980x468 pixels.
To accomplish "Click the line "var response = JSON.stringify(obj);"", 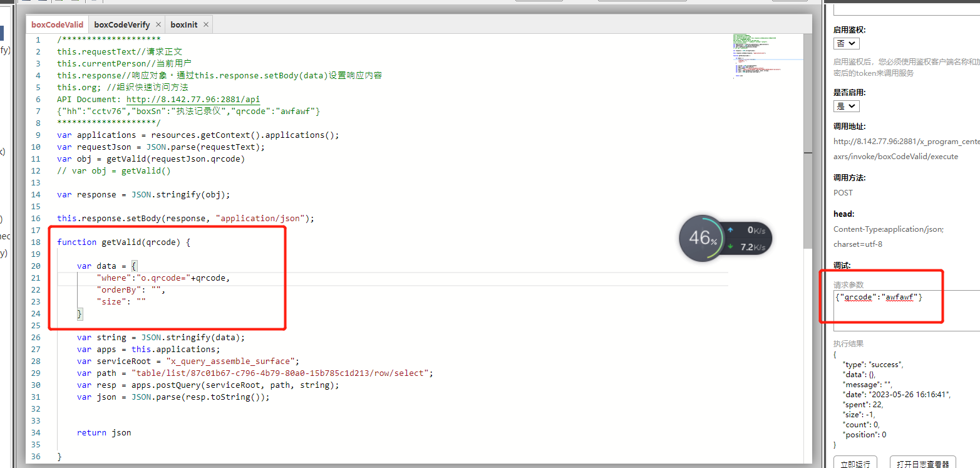I will [143, 194].
